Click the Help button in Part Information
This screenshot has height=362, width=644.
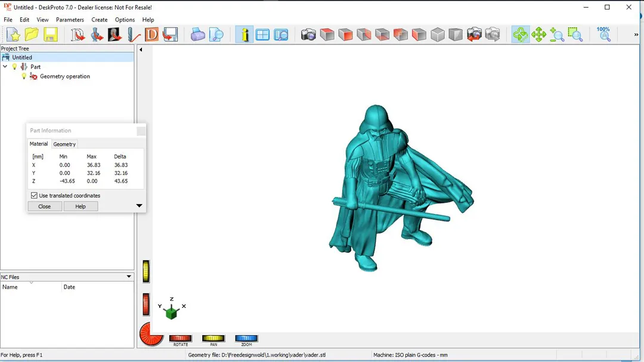[x=80, y=206]
